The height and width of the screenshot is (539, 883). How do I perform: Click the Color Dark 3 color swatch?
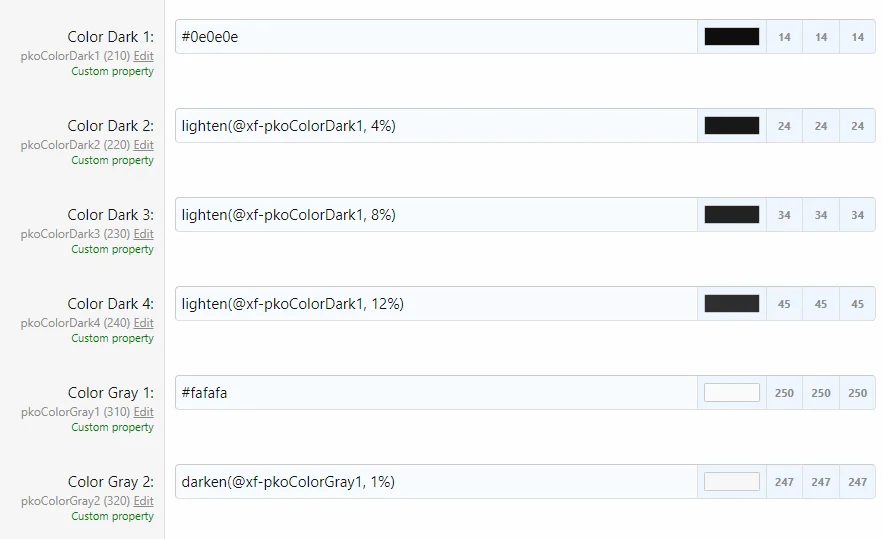[731, 215]
